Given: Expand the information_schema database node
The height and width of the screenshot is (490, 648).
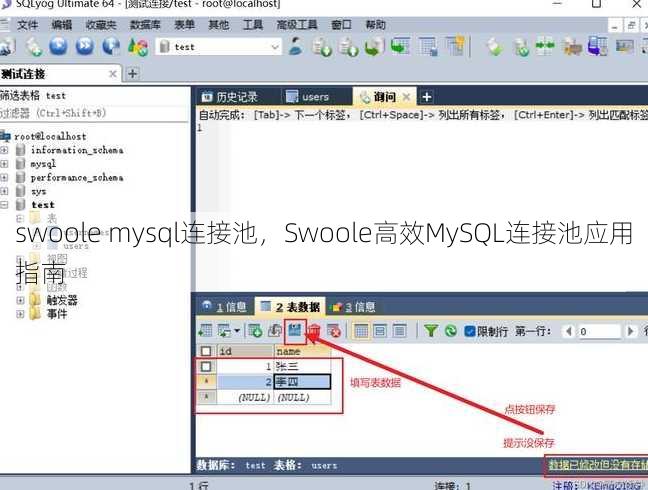Looking at the screenshot, I should pyautogui.click(x=4, y=150).
